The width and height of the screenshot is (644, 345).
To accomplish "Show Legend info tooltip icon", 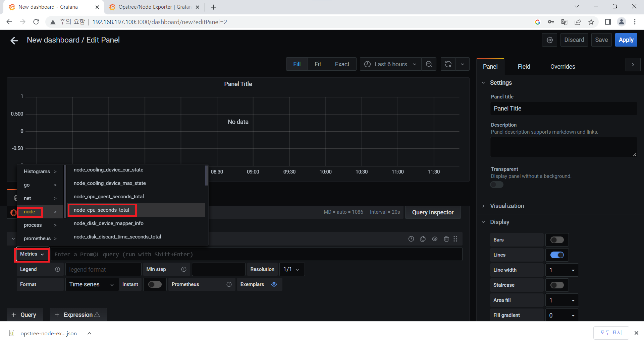I will click(58, 269).
